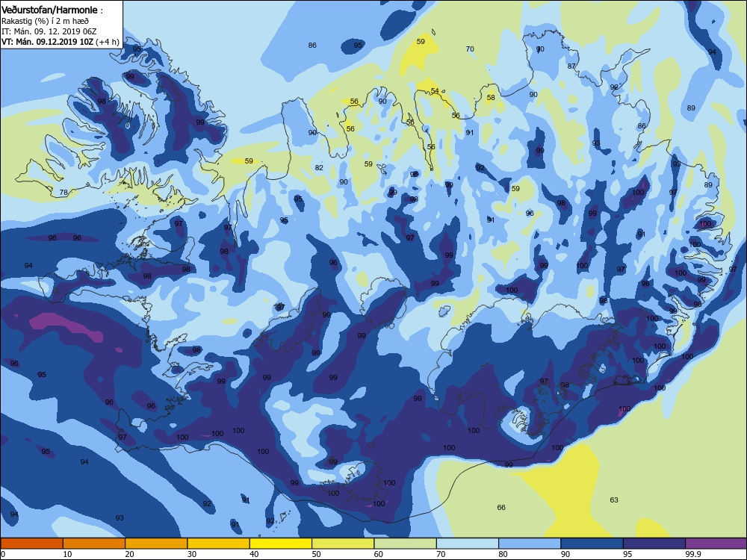This screenshot has width=747, height=560.
Task: Click the humidity value 87 on the map
Action: (x=571, y=66)
